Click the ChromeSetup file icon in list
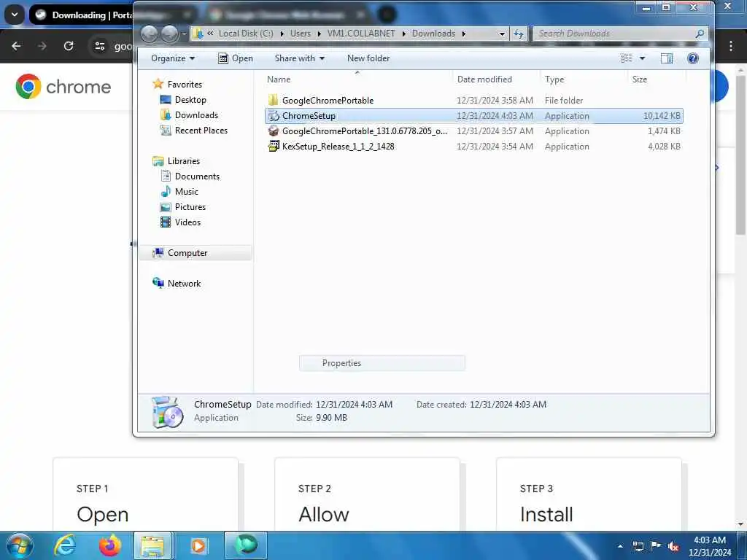The width and height of the screenshot is (747, 560). click(x=274, y=116)
